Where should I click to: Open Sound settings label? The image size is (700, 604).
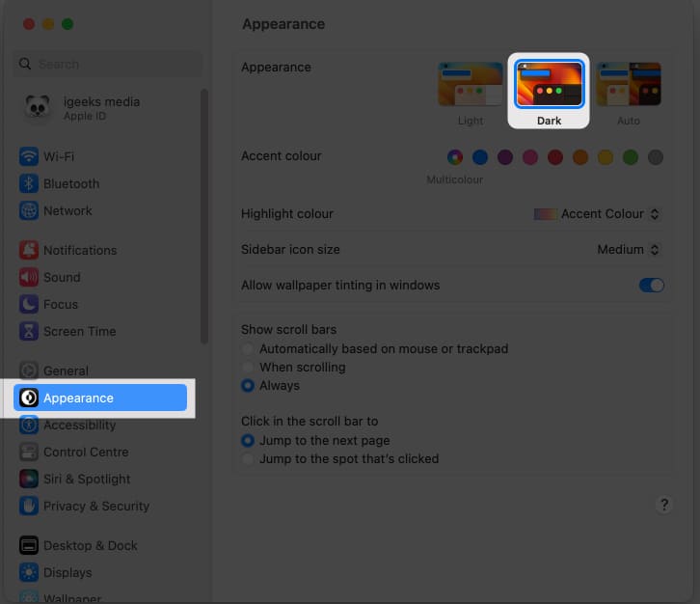click(62, 277)
